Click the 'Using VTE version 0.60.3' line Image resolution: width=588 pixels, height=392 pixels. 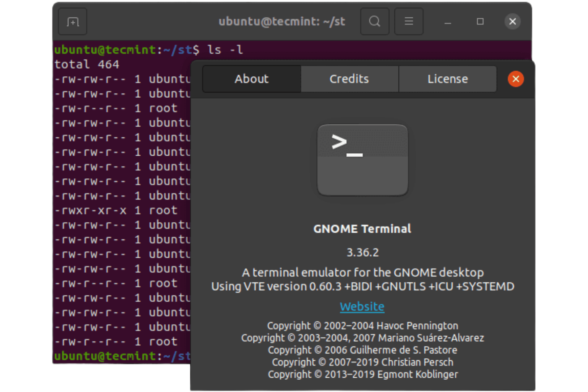coord(363,286)
